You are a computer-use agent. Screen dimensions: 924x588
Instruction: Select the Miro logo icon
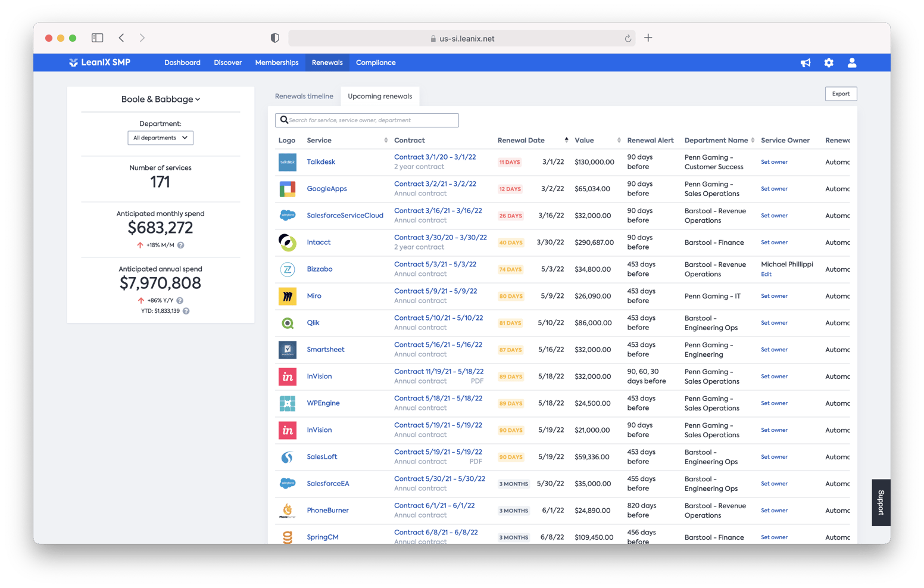(x=288, y=295)
